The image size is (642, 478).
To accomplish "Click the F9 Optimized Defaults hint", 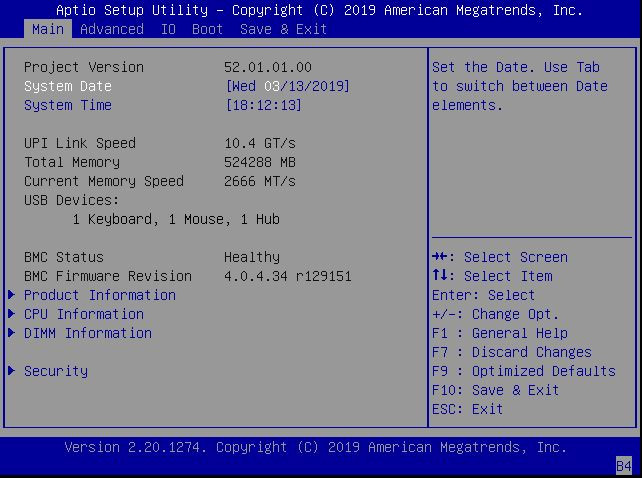I will click(524, 371).
